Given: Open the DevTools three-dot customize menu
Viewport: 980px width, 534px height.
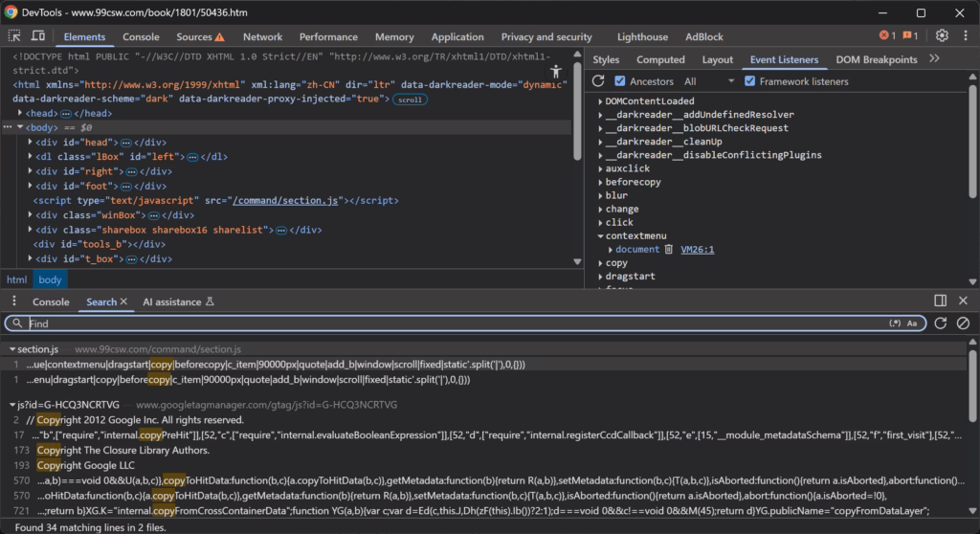Looking at the screenshot, I should (966, 35).
